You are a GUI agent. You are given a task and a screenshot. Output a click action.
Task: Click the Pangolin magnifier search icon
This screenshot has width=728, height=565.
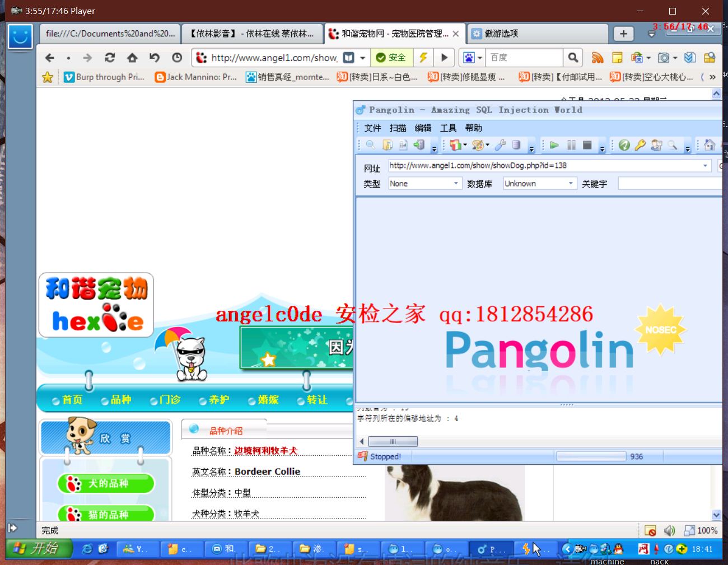370,145
